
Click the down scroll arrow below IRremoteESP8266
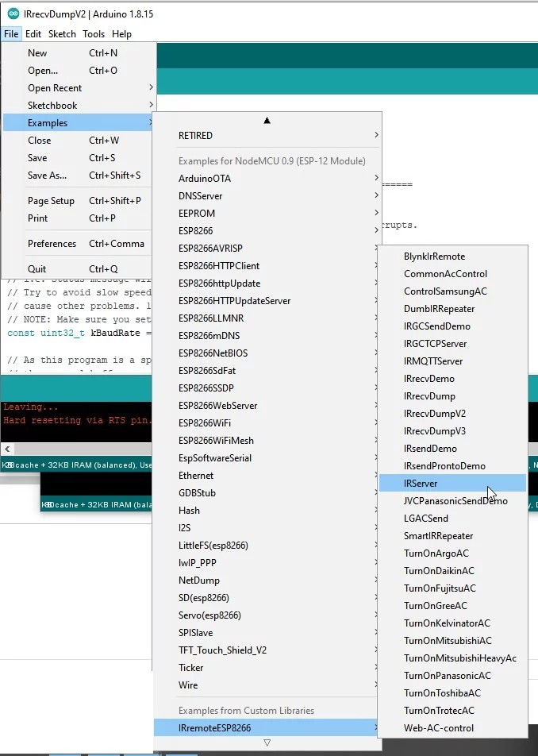(x=267, y=743)
